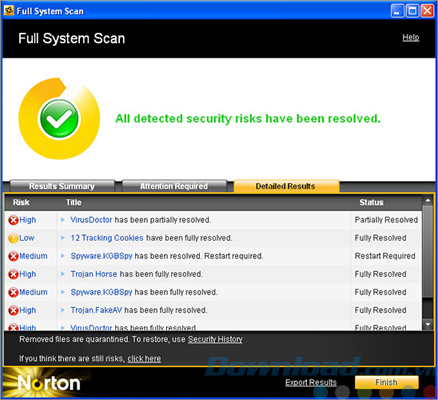The image size is (438, 400).
Task: Switch to the Results Summary tab
Action: tap(62, 186)
